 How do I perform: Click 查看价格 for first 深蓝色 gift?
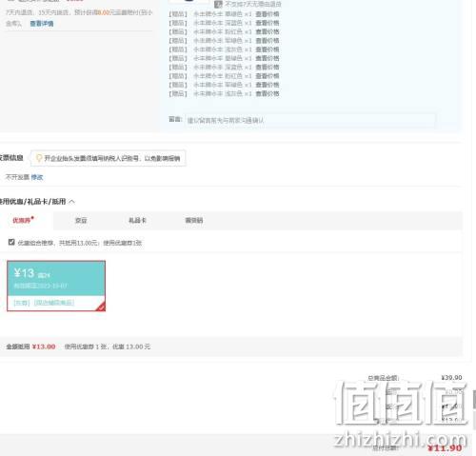pyautogui.click(x=268, y=23)
